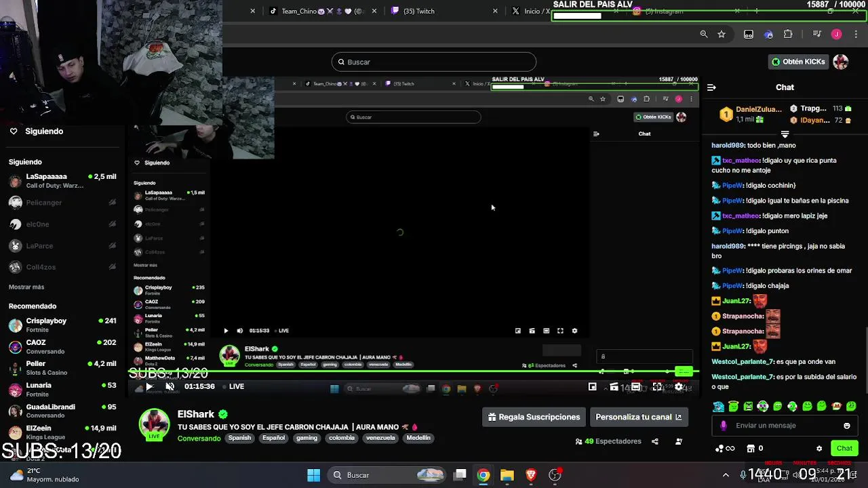Open the chat shop icon
Image resolution: width=868 pixels, height=488 pixels.
(751, 448)
